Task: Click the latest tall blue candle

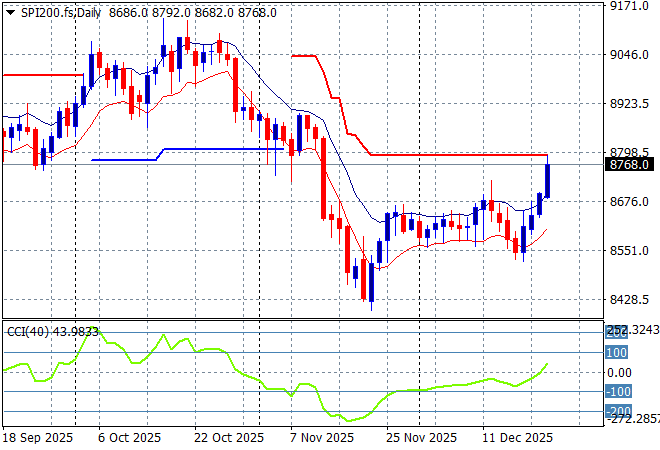Action: coord(548,181)
